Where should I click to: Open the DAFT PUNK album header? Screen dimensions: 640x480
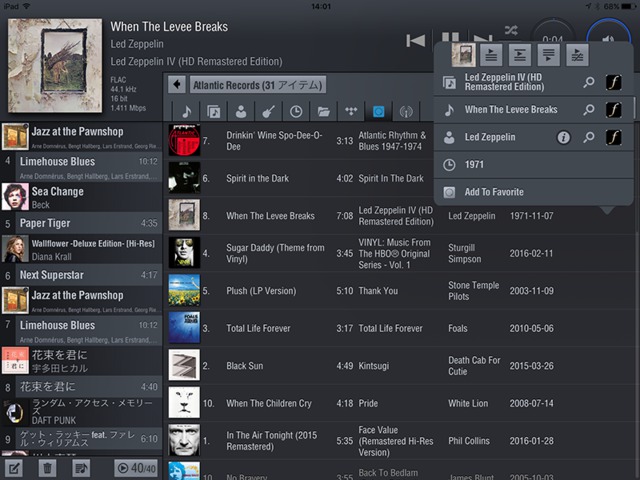point(82,412)
